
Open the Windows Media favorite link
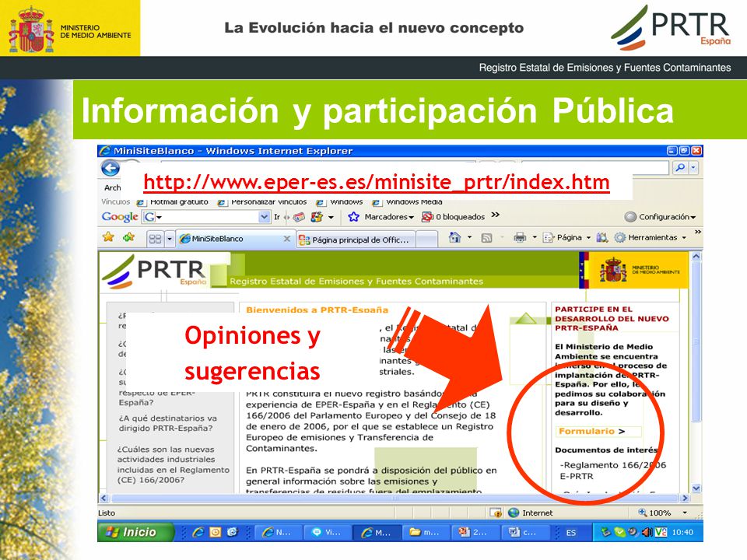408,202
